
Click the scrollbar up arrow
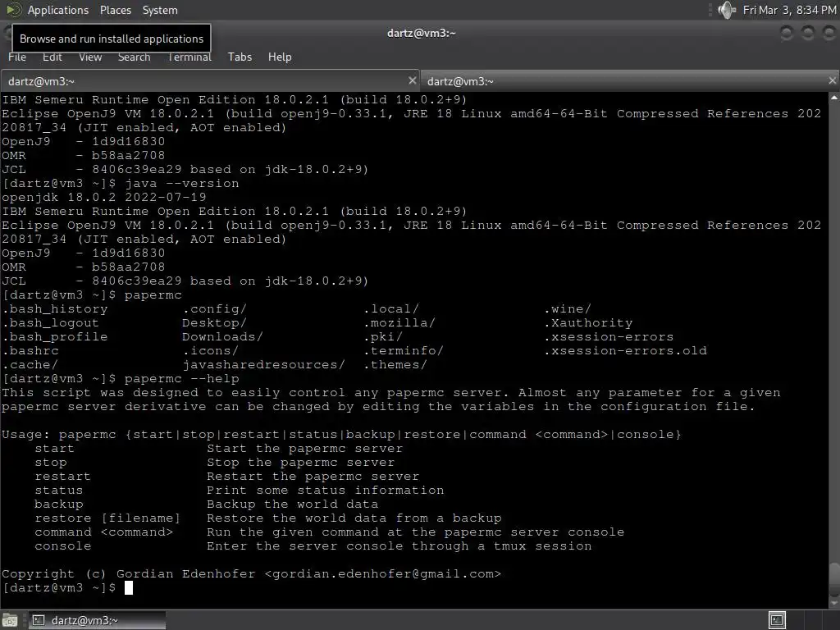click(x=834, y=98)
